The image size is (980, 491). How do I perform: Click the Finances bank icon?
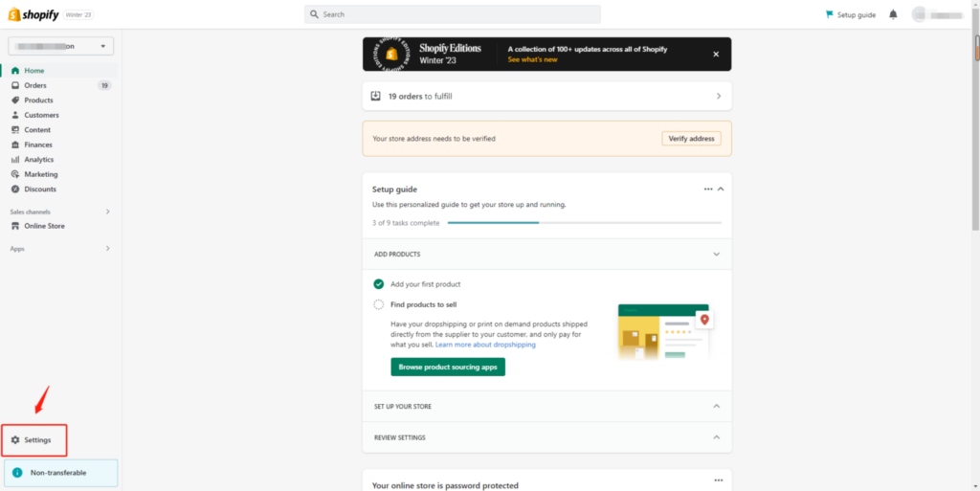coord(15,145)
